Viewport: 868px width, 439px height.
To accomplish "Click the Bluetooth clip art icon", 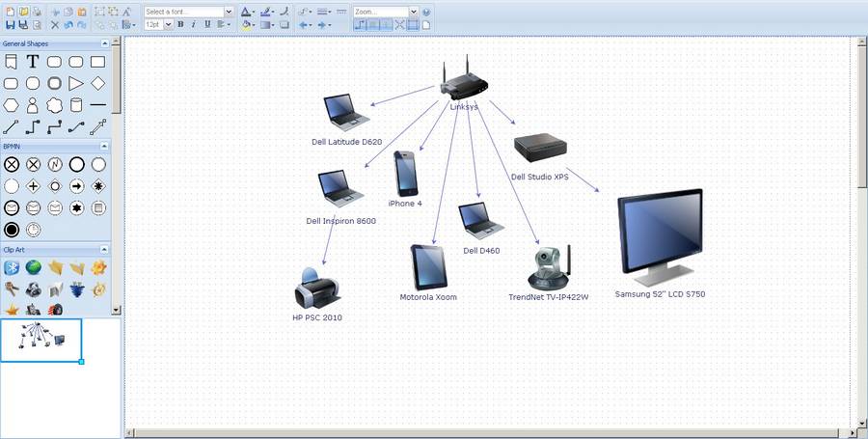I will click(12, 268).
